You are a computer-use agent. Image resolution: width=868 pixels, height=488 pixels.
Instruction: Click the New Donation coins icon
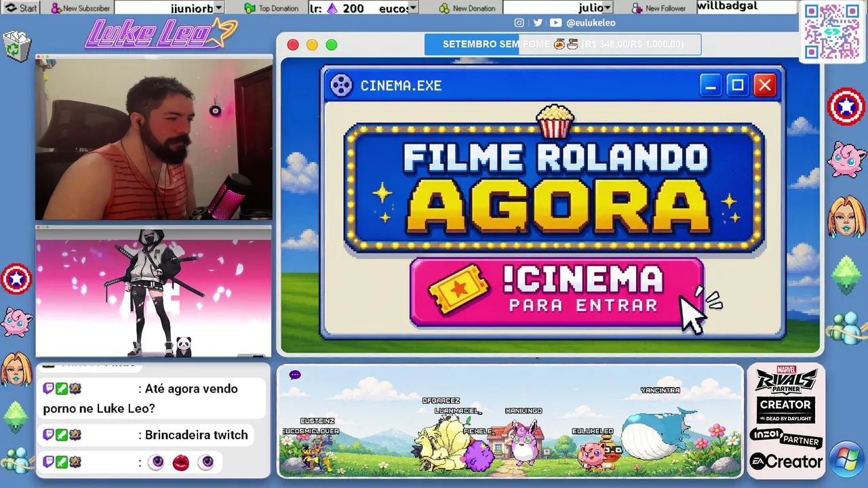coord(444,8)
